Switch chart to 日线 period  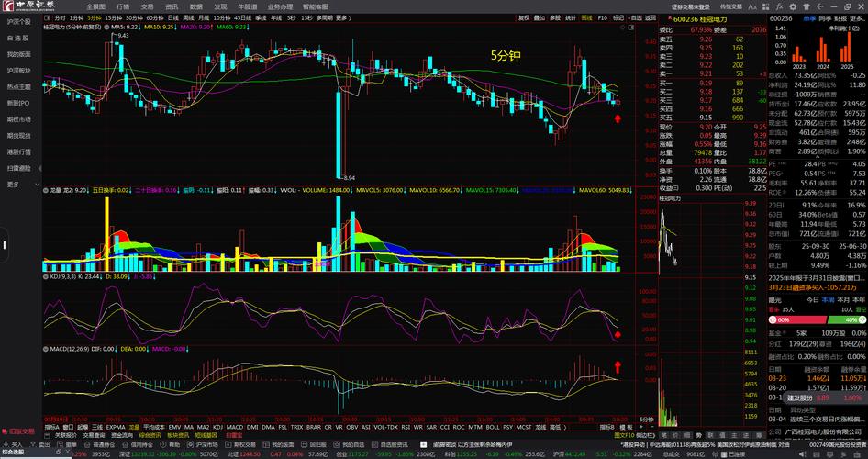pyautogui.click(x=172, y=17)
